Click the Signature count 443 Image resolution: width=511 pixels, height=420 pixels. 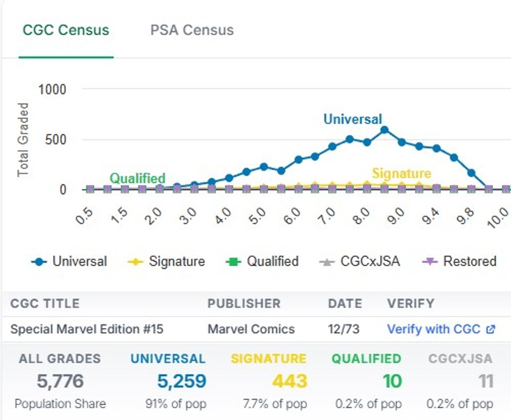click(290, 381)
